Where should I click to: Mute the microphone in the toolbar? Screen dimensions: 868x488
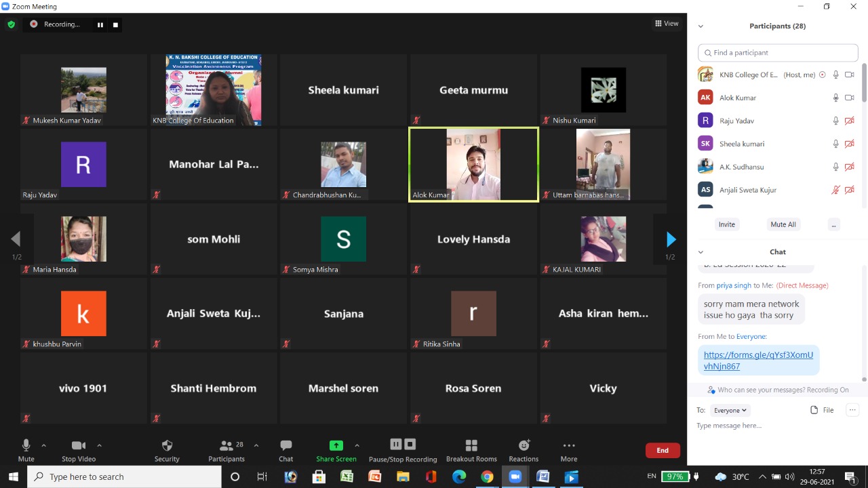pyautogui.click(x=26, y=450)
